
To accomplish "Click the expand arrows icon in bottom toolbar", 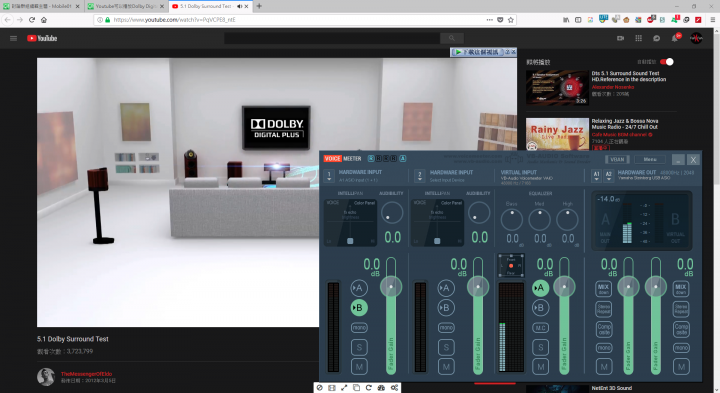I will pos(344,388).
